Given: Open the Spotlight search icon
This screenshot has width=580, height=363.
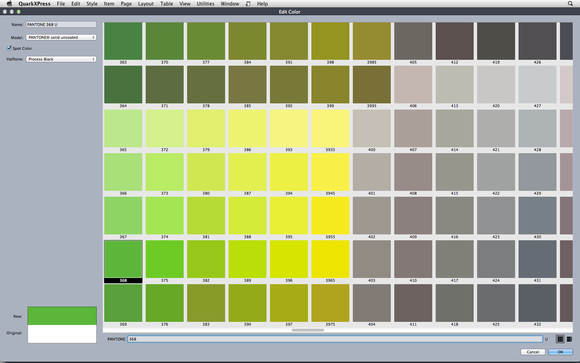Looking at the screenshot, I should pos(570,4).
